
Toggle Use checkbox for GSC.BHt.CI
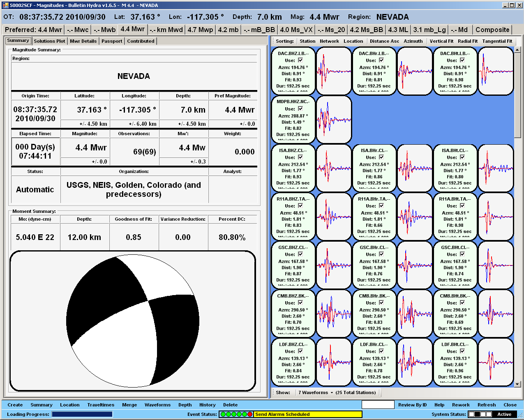462,254
